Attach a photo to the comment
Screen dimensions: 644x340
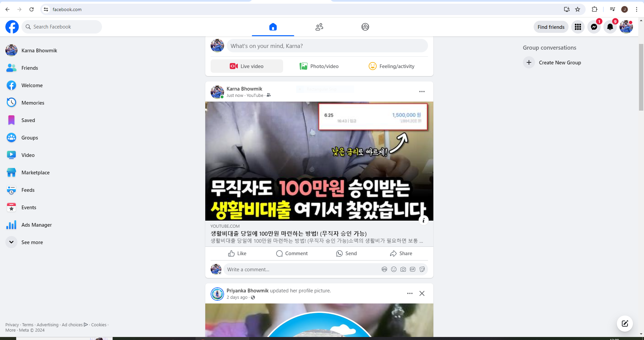pyautogui.click(x=403, y=269)
